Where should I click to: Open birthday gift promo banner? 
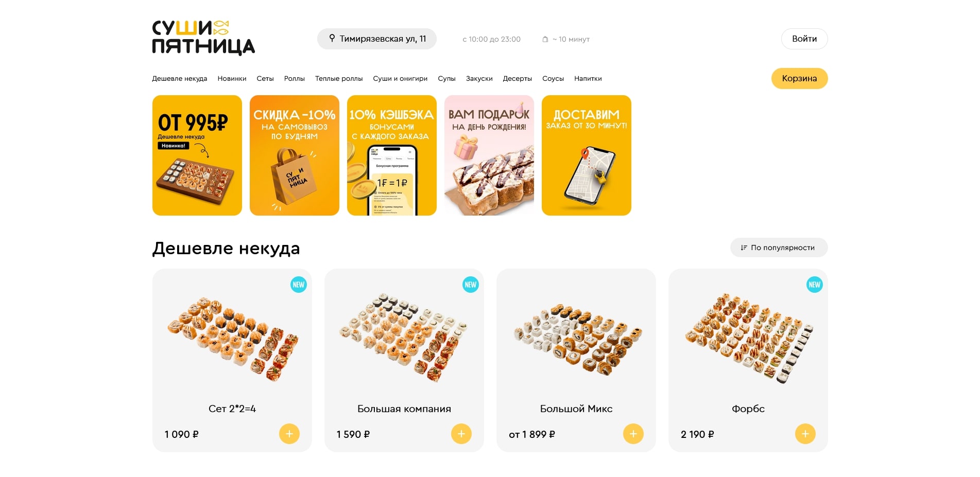(489, 155)
